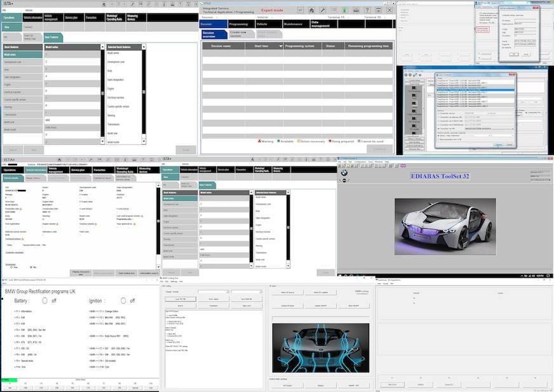Screen dimensions: 554x392
Task: Click Remaining programming time header in ISTA/P
Action: (368, 46)
